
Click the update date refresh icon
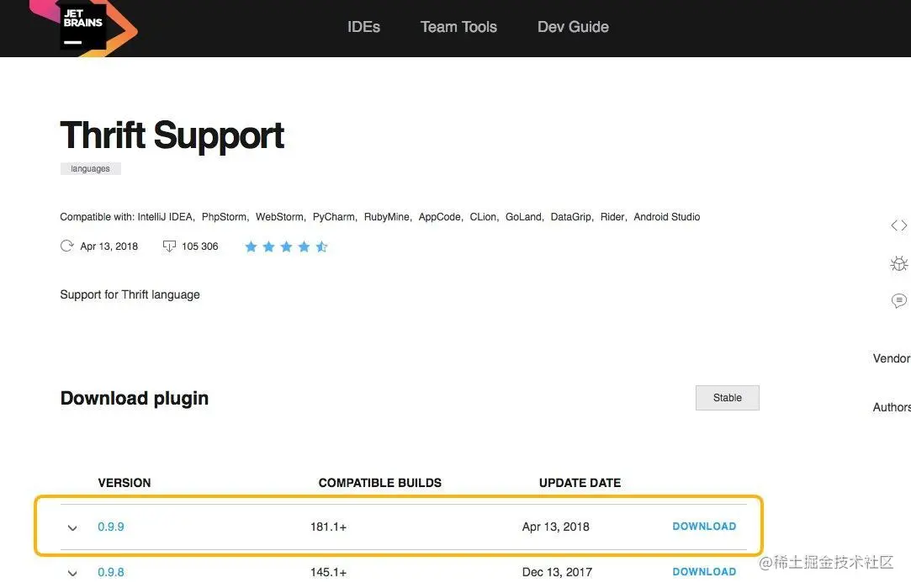coord(66,246)
